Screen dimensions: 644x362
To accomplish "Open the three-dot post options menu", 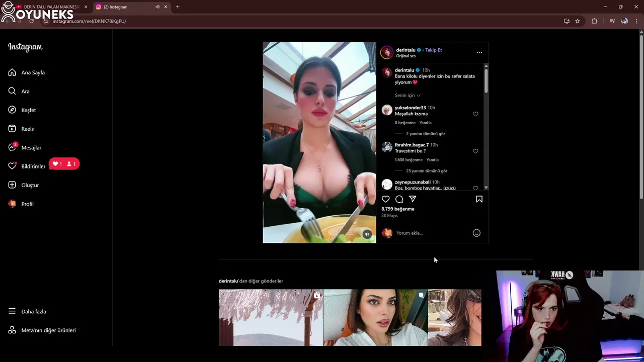I will point(479,52).
